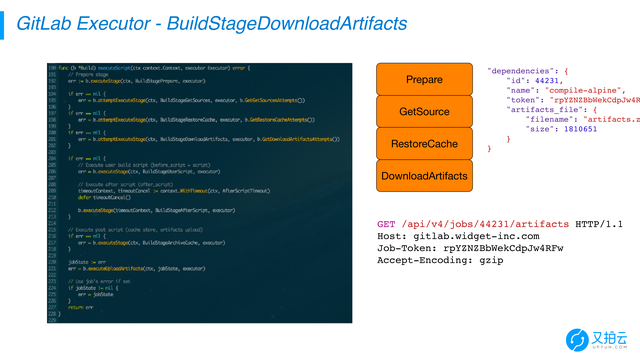Click the "compile-alpine" name value
This screenshot has width=640, height=360.
[583, 90]
